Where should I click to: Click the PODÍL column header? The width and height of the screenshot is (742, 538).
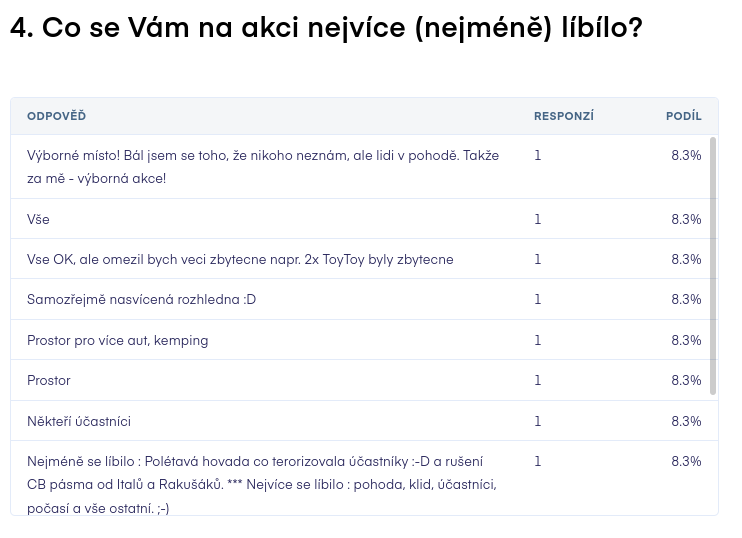coord(683,116)
